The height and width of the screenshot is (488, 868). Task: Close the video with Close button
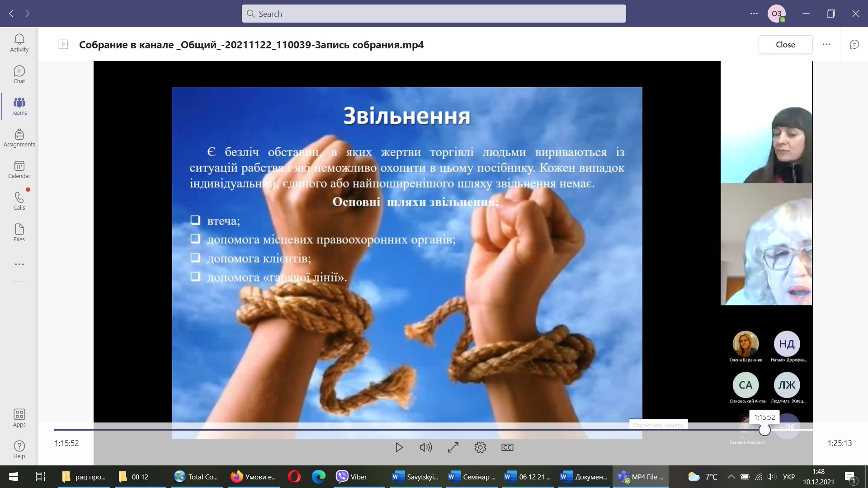[785, 44]
